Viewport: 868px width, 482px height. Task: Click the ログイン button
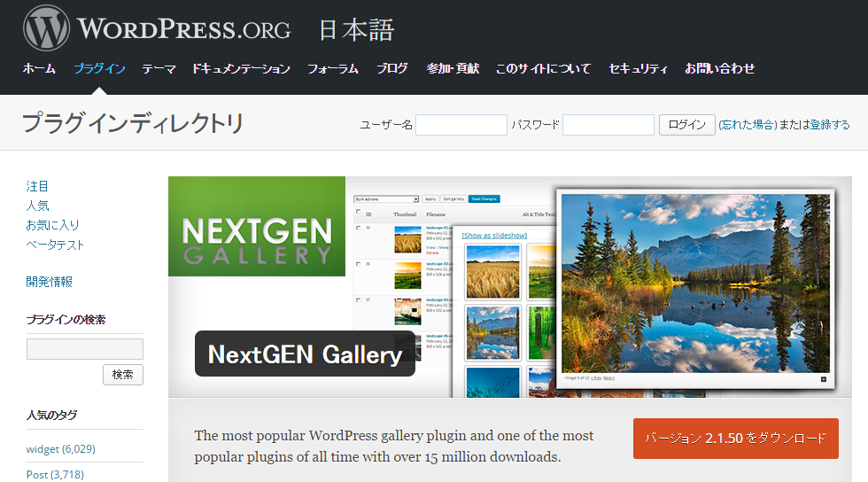click(687, 125)
